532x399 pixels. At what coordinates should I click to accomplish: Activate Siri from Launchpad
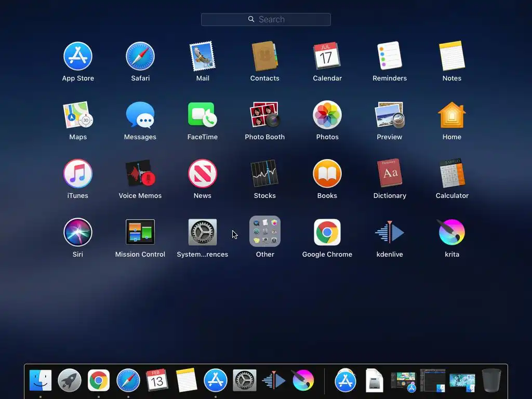tap(78, 232)
